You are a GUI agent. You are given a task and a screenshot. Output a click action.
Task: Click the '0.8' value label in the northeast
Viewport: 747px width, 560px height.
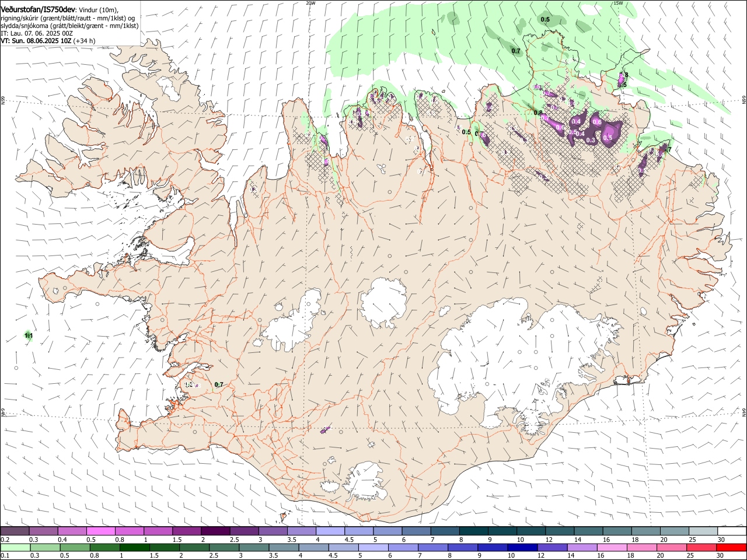(x=538, y=113)
